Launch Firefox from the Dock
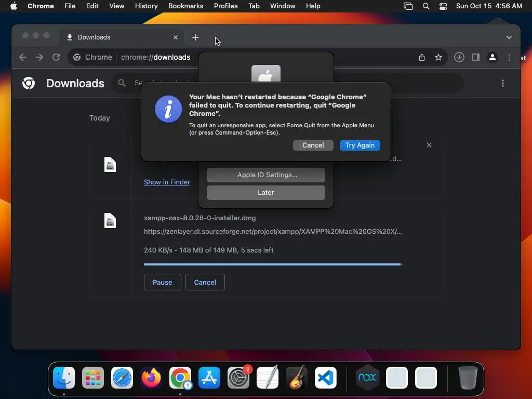532x399 pixels. coord(151,378)
